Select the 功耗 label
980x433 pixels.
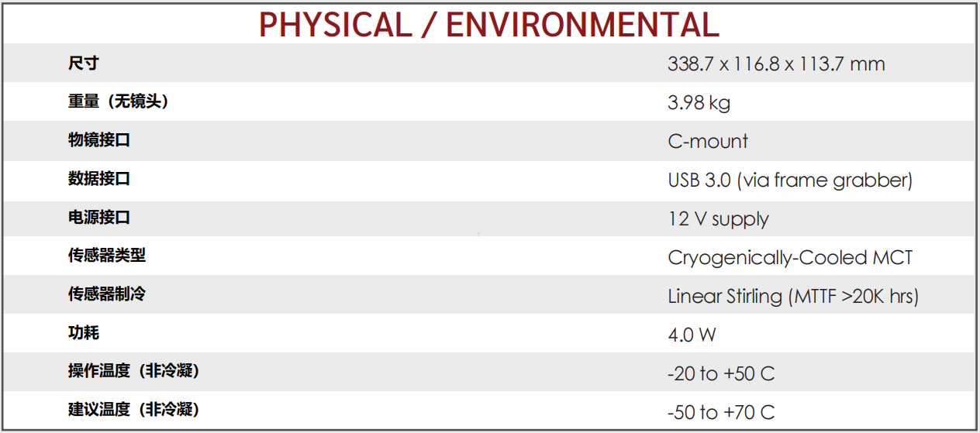point(84,333)
